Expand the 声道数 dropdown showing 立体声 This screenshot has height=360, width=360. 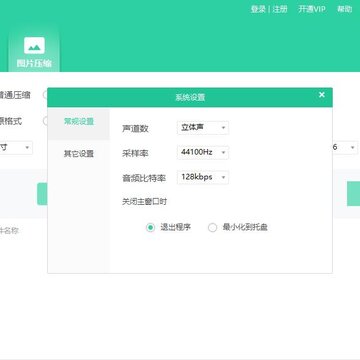tap(203, 128)
